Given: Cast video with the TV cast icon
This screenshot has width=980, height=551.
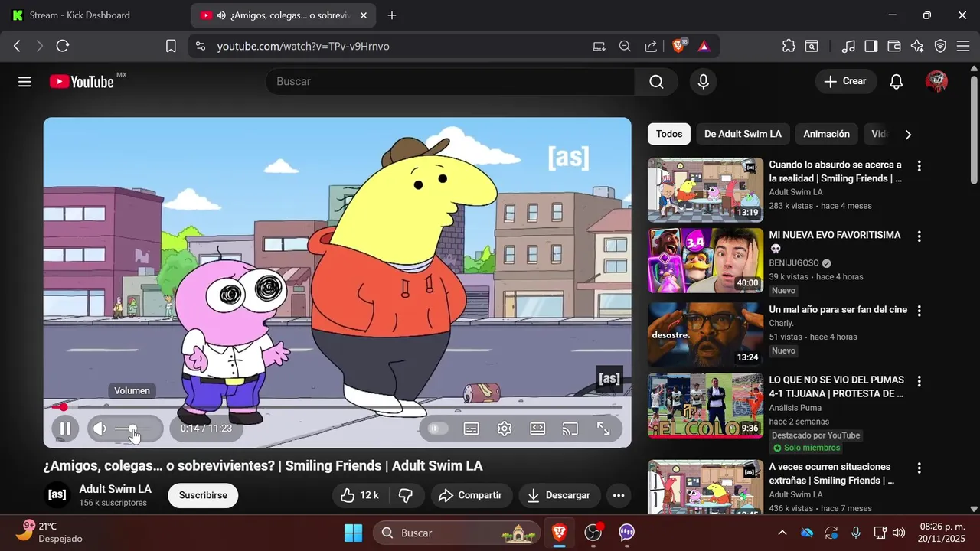Looking at the screenshot, I should coord(570,429).
